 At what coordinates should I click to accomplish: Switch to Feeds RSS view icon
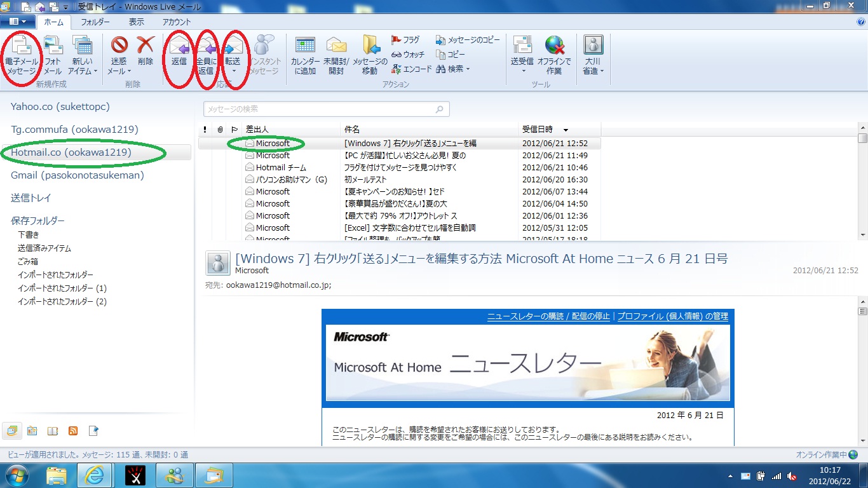coord(73,431)
